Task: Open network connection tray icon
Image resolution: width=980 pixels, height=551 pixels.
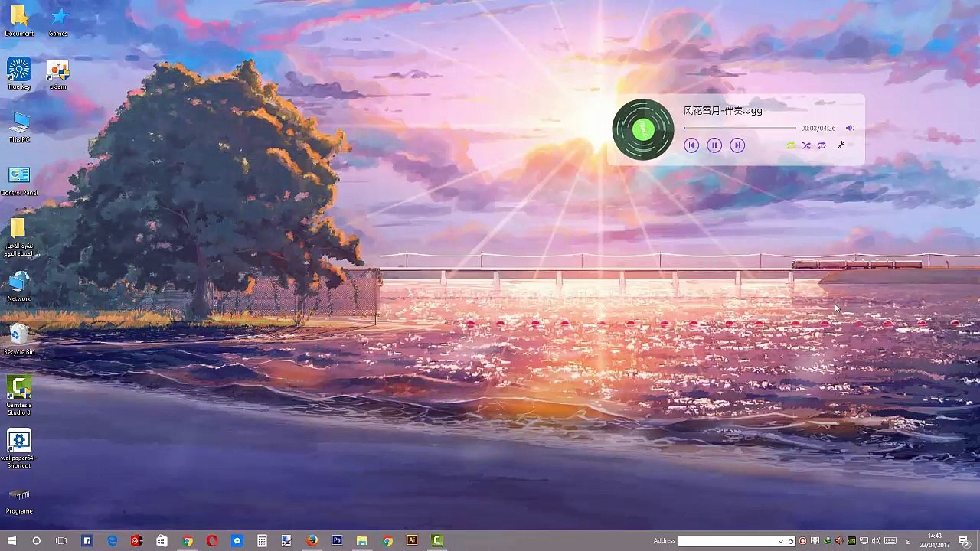Action: coord(864,541)
